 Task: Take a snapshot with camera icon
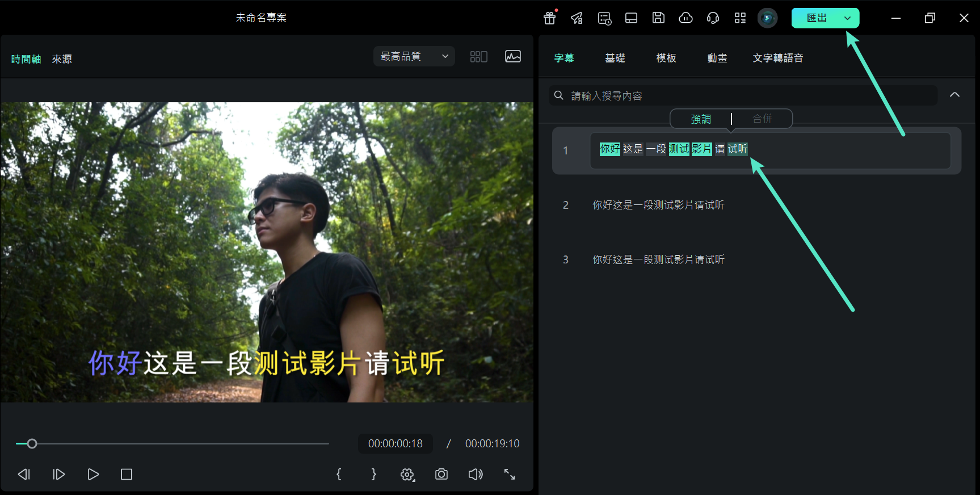tap(441, 475)
